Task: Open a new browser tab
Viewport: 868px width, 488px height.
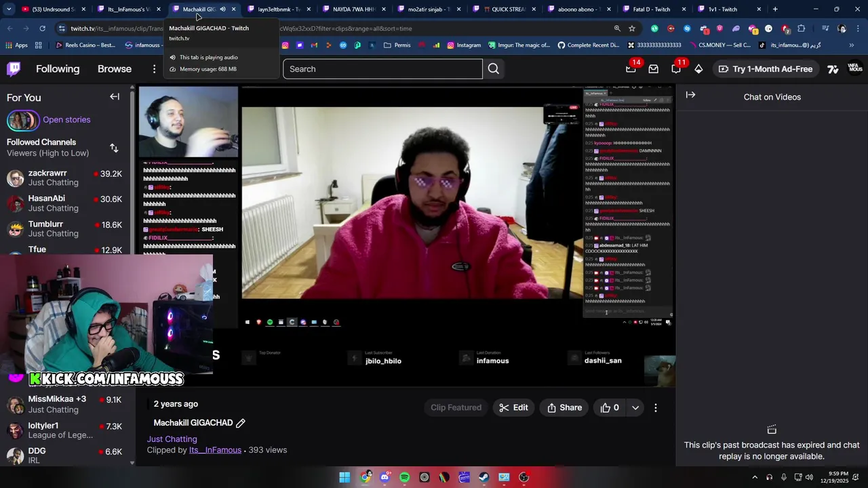Action: click(x=775, y=9)
